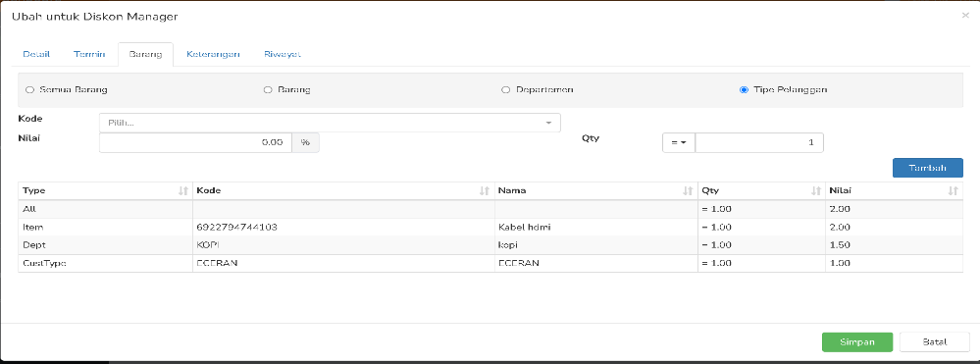This screenshot has width=980, height=364.
Task: Switch to the Detail tab
Action: (36, 54)
